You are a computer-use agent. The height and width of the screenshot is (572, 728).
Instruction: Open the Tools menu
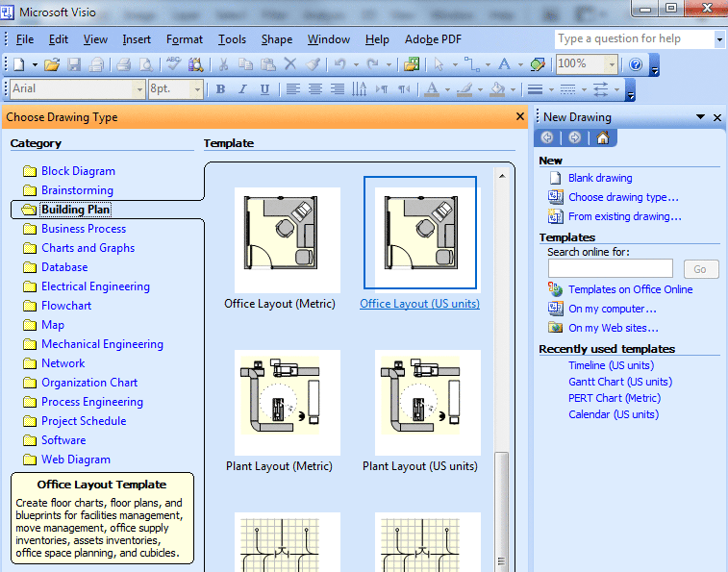coord(232,39)
